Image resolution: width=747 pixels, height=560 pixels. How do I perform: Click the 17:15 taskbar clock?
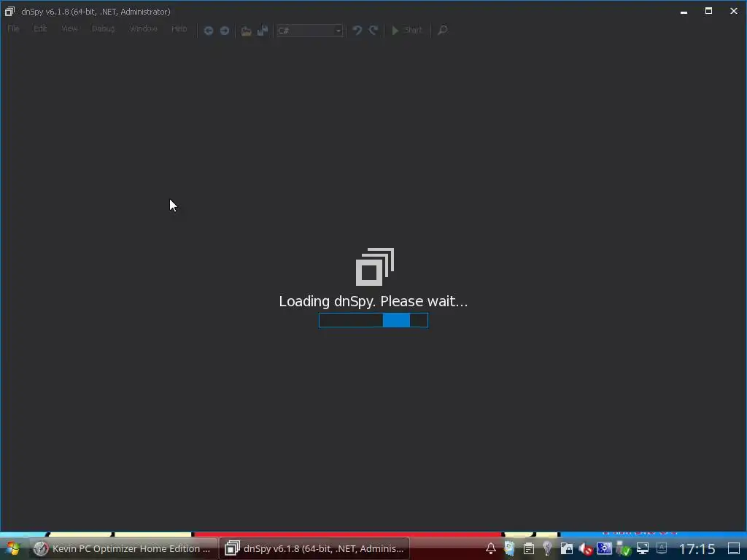(x=697, y=549)
